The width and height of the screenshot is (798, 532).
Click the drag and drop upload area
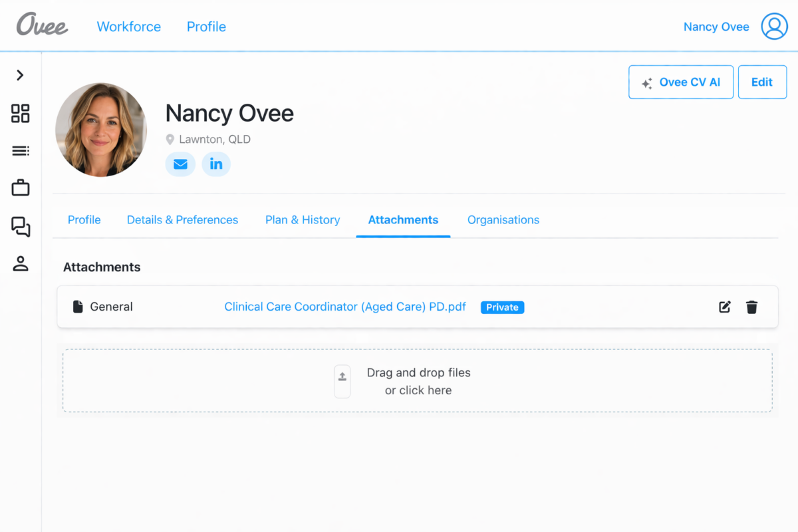click(x=418, y=381)
